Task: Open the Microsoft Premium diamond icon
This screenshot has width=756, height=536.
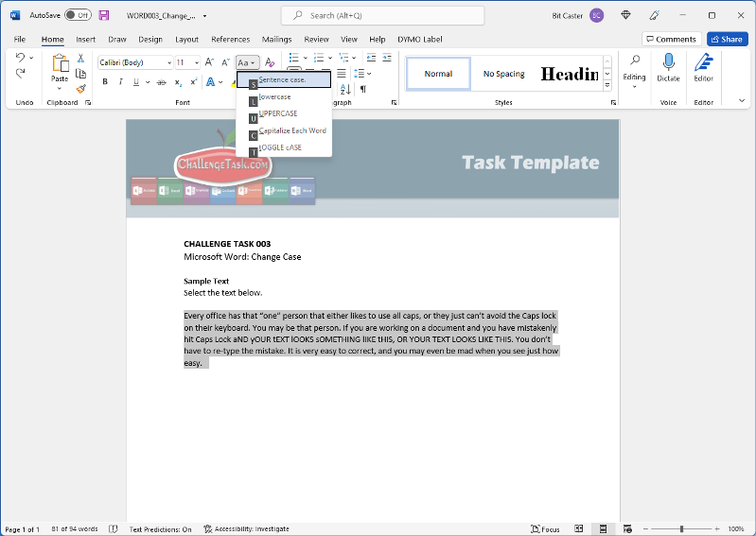Action: coord(625,15)
